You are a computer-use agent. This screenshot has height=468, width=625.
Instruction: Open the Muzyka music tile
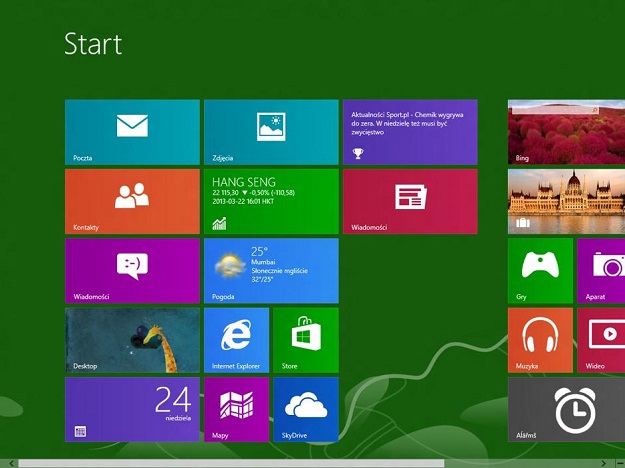pos(540,340)
